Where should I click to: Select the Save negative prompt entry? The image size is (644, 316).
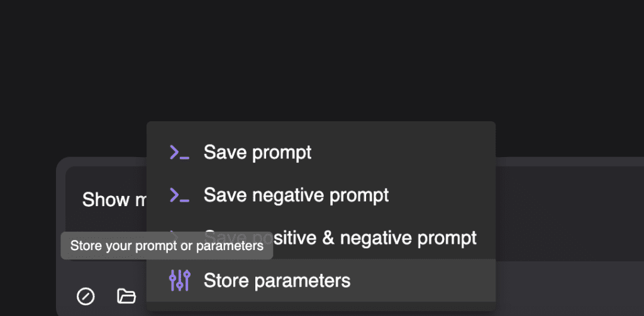(x=296, y=195)
